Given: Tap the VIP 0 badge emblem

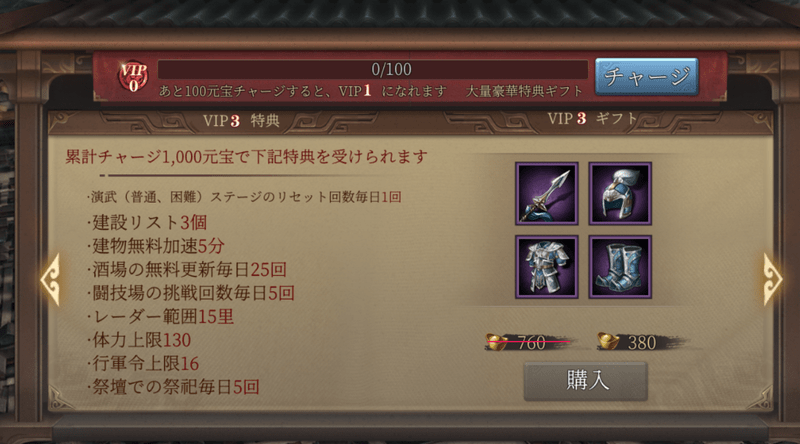Looking at the screenshot, I should [x=133, y=77].
